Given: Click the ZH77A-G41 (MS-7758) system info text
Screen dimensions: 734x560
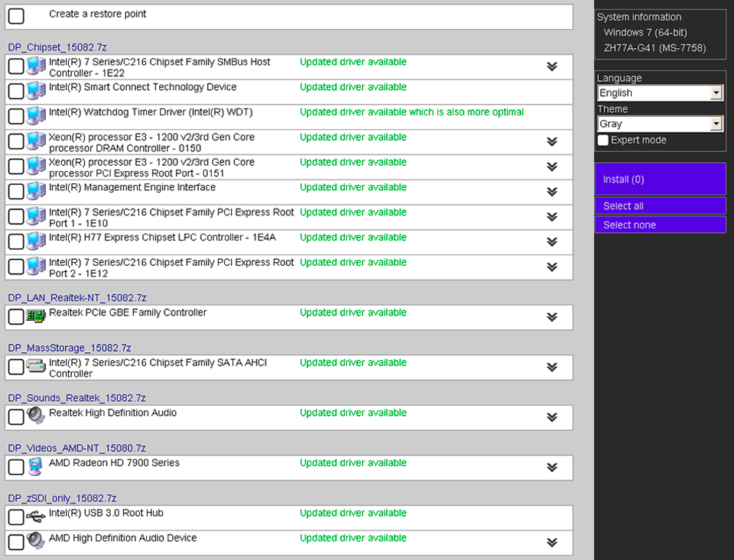Looking at the screenshot, I should click(x=654, y=48).
